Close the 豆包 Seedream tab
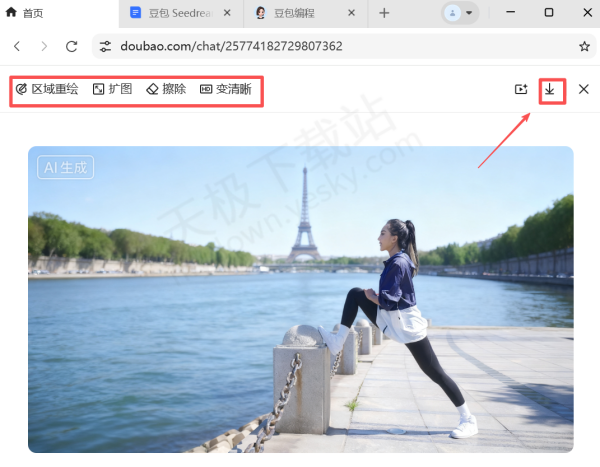The width and height of the screenshot is (600, 467). (227, 13)
